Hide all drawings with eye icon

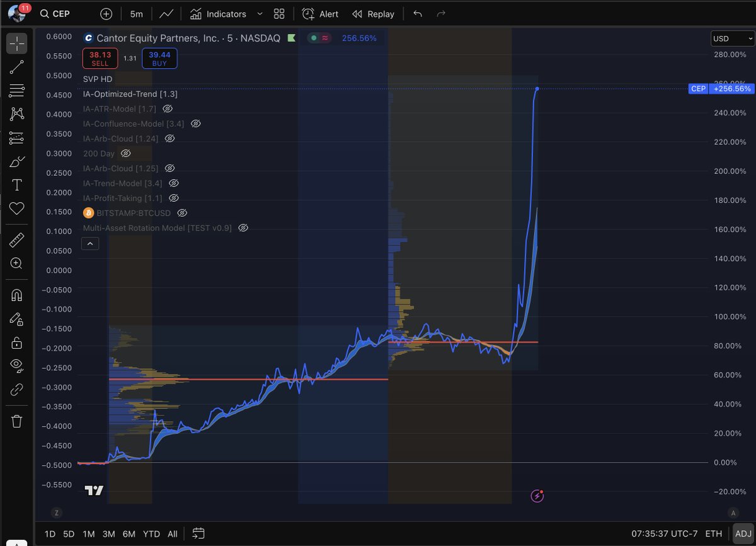pyautogui.click(x=17, y=366)
